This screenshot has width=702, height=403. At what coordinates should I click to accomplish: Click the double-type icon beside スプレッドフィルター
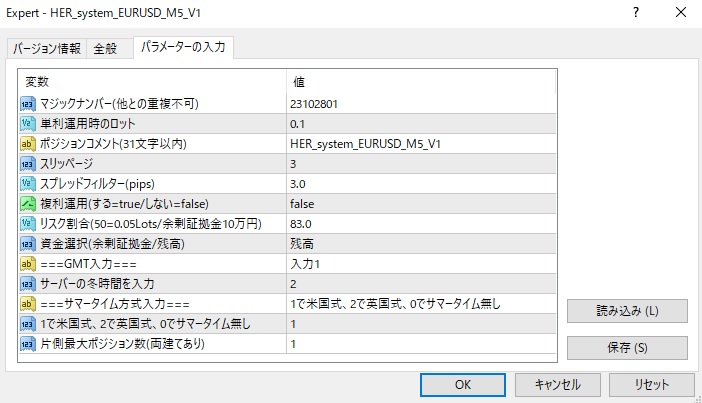point(27,183)
